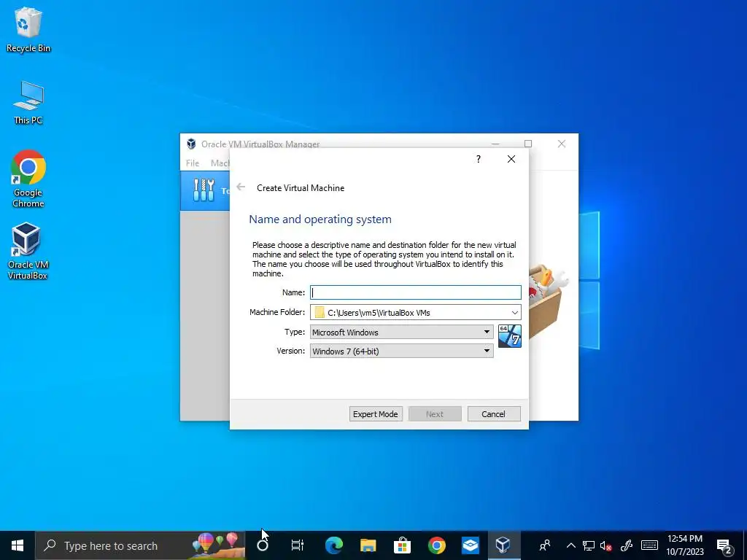Click the Cortana circle icon on taskbar
This screenshot has height=560, width=747.
click(263, 545)
